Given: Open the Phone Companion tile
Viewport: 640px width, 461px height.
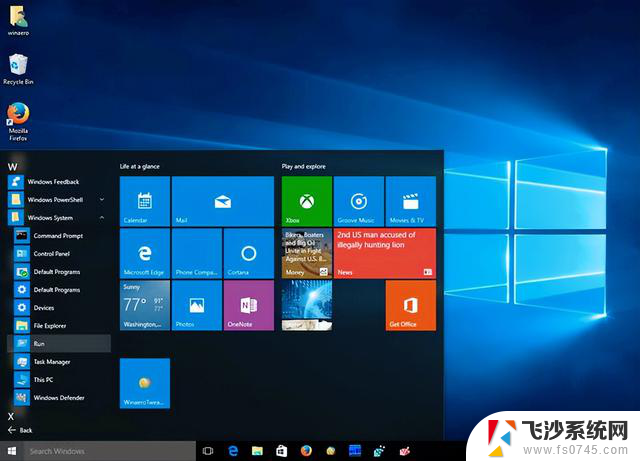Looking at the screenshot, I should (x=197, y=254).
